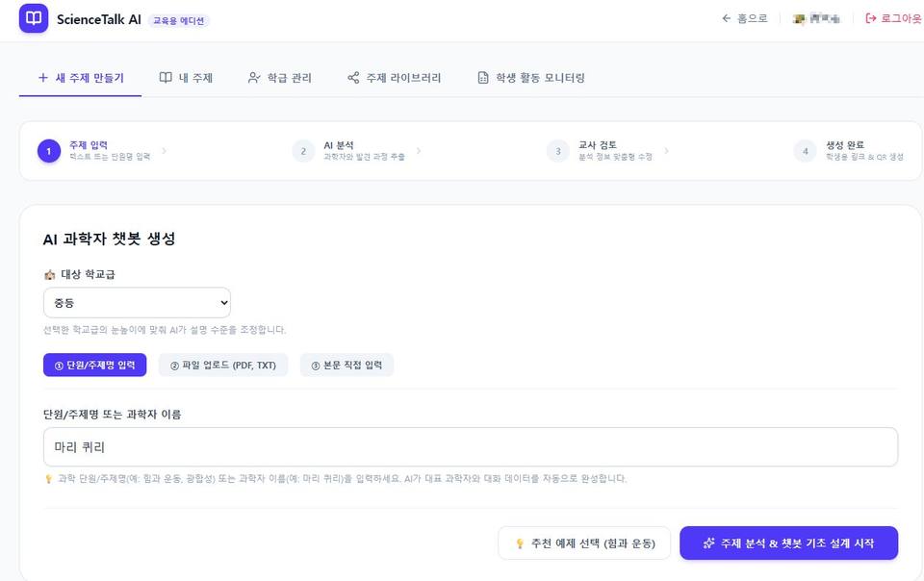This screenshot has height=581, width=924.
Task: Open the 주제 라이브러리 tab
Action: tap(395, 78)
